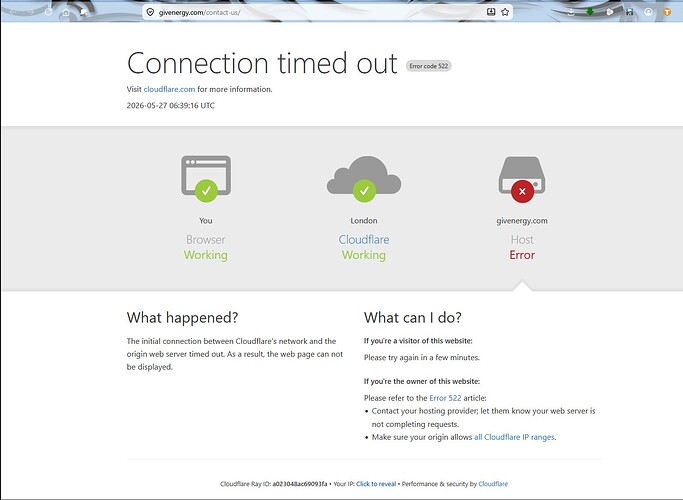Click Please try again in a few minutes text
The height and width of the screenshot is (500, 683).
422,358
